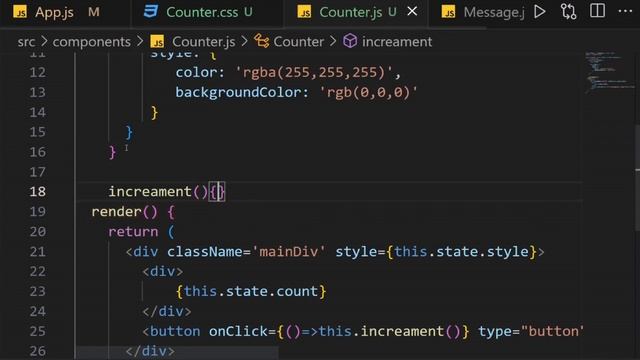
Task: Click the JS icon on Message.js tab
Action: click(x=449, y=12)
